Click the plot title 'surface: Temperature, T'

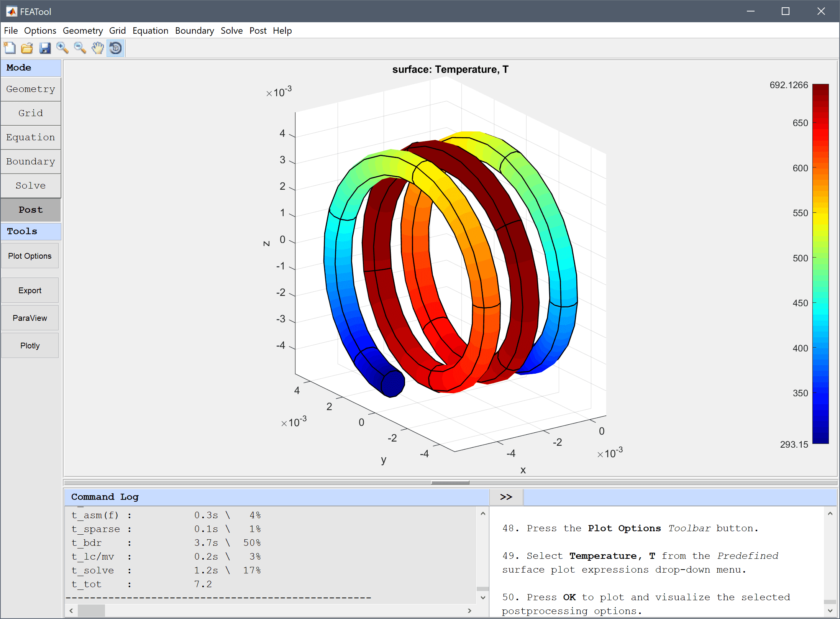[x=450, y=69]
